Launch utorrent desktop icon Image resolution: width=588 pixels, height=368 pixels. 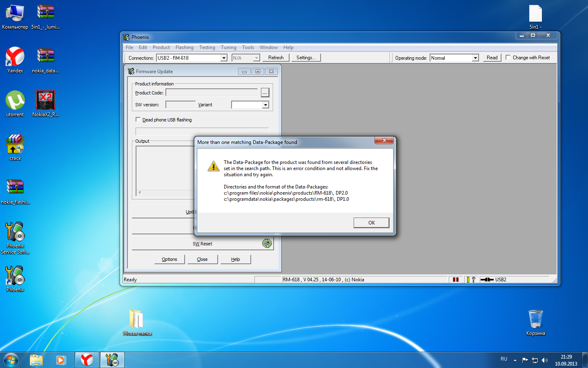coord(15,104)
